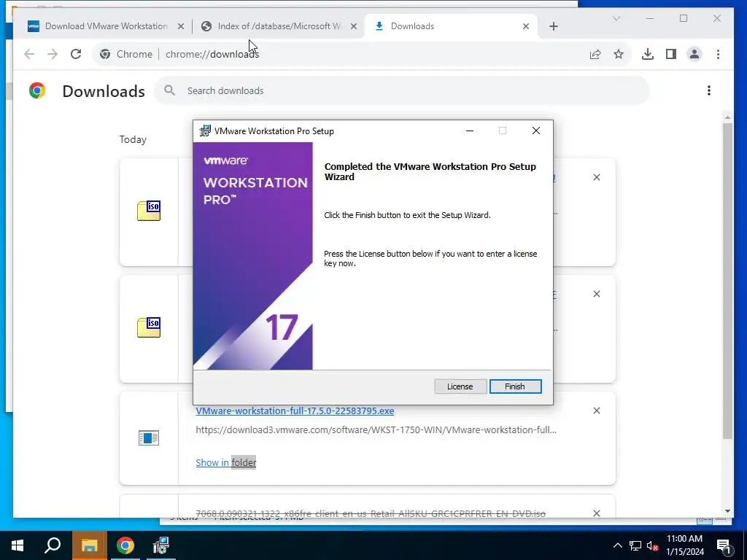Open the Chrome profile avatar
The width and height of the screenshot is (747, 560).
tap(694, 54)
